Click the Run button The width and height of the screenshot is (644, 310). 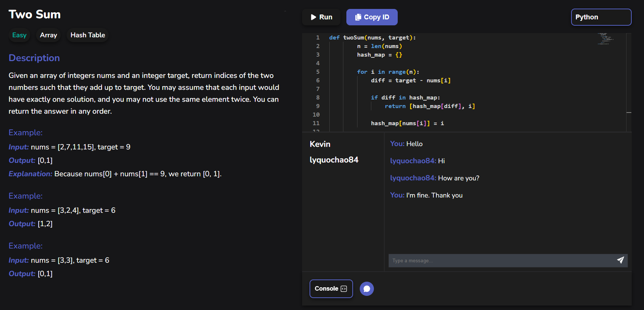[x=321, y=17]
